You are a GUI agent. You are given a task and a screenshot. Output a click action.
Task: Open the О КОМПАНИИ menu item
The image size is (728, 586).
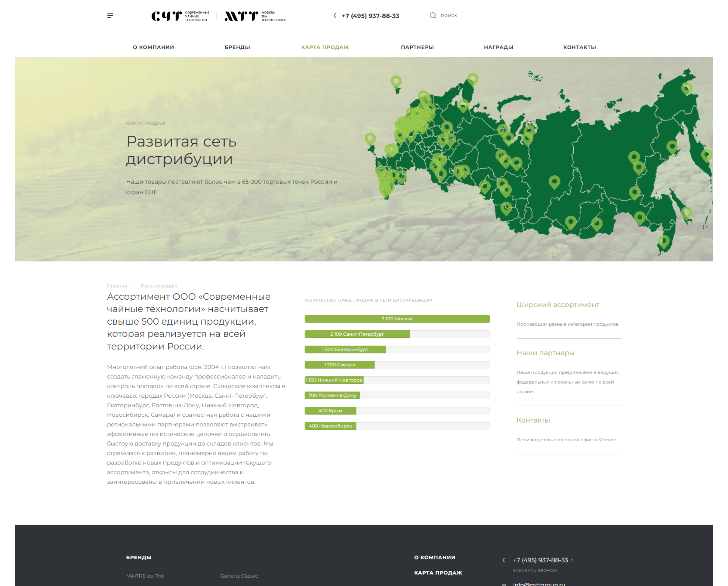tap(153, 47)
